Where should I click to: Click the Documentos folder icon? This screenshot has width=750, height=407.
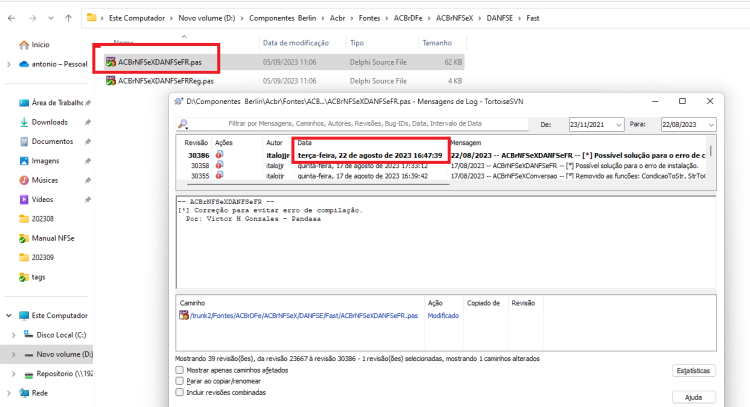[x=24, y=142]
